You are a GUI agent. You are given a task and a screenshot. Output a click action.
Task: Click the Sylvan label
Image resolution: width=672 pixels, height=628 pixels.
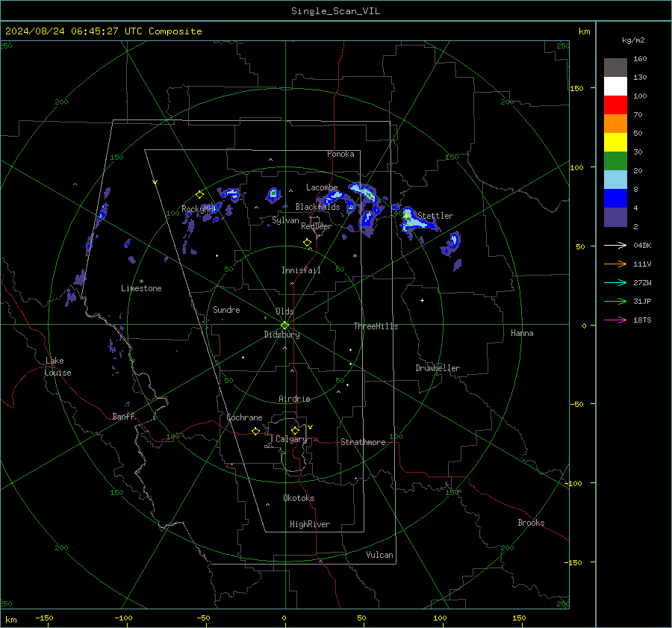285,220
